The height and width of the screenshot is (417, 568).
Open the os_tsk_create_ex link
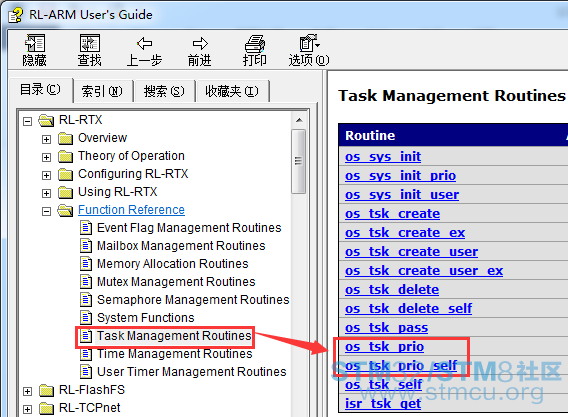405,233
